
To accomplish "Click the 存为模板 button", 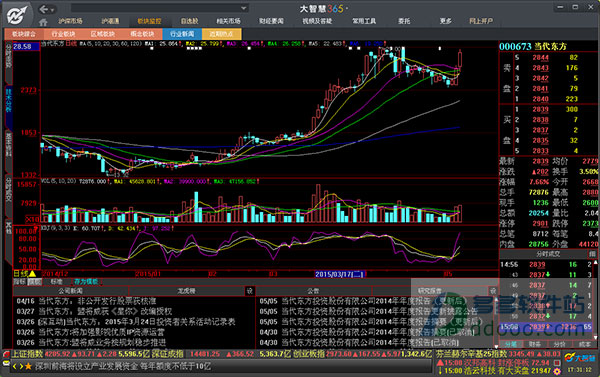I will 86,282.
